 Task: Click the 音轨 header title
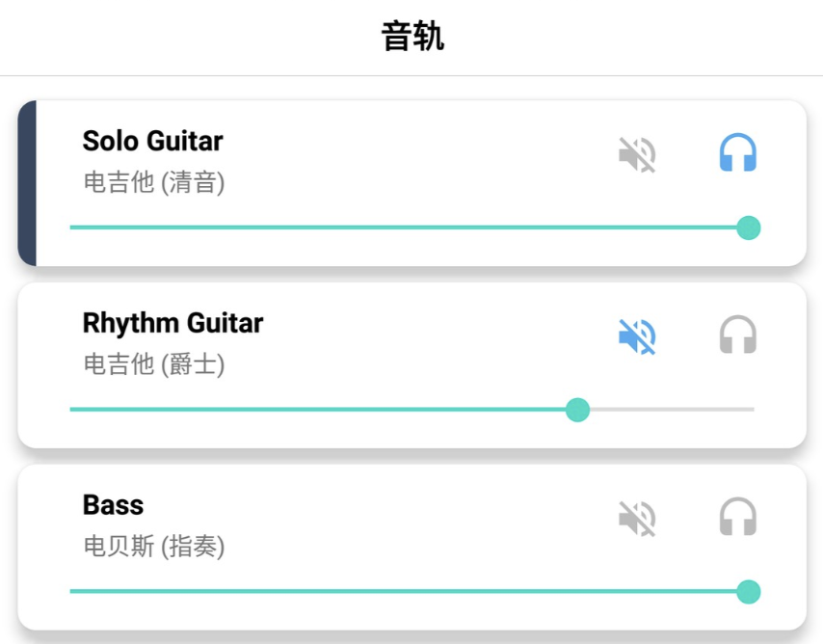[x=411, y=38]
